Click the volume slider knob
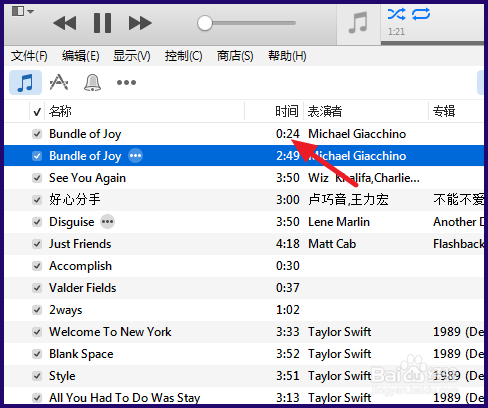Viewport: 488px width, 408px height. click(205, 23)
